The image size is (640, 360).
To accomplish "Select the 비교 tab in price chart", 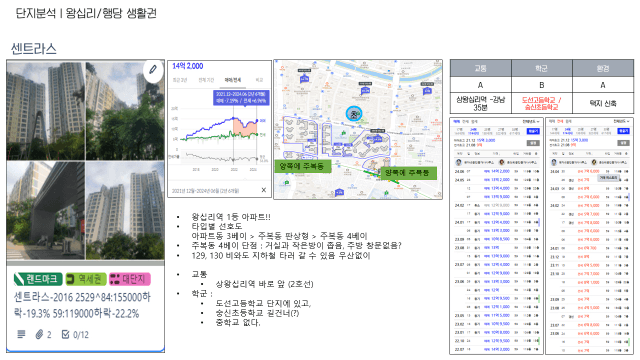I will click(259, 80).
